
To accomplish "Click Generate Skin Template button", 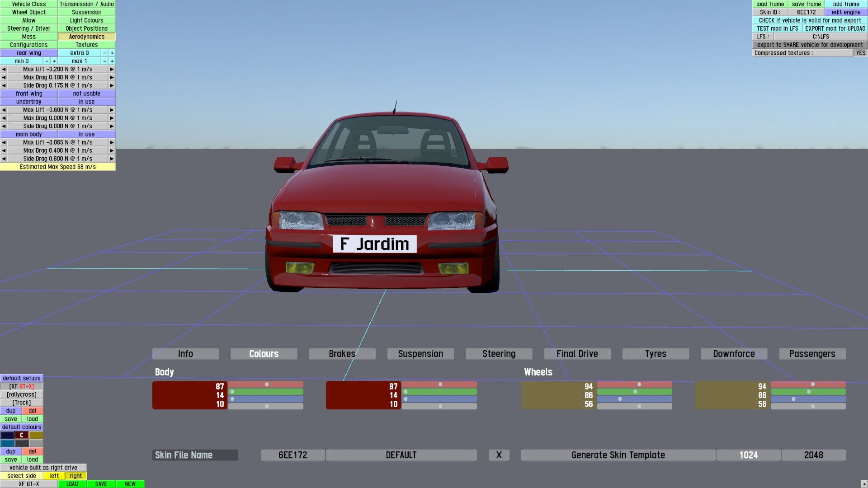I will pyautogui.click(x=618, y=455).
